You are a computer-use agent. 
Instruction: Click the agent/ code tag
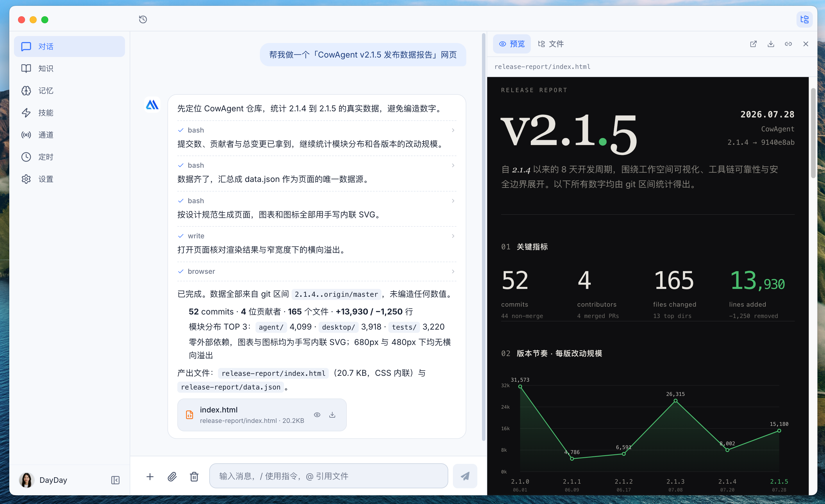[271, 327]
